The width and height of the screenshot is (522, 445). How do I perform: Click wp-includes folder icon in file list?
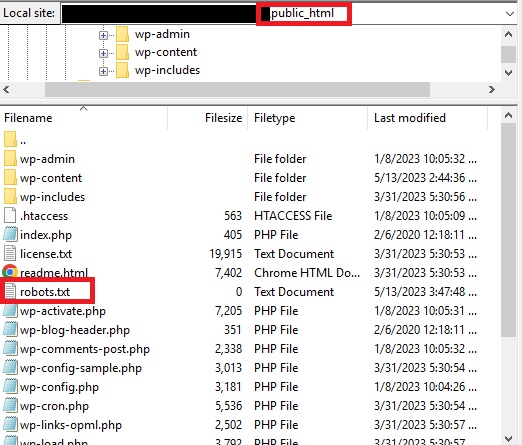pos(10,197)
